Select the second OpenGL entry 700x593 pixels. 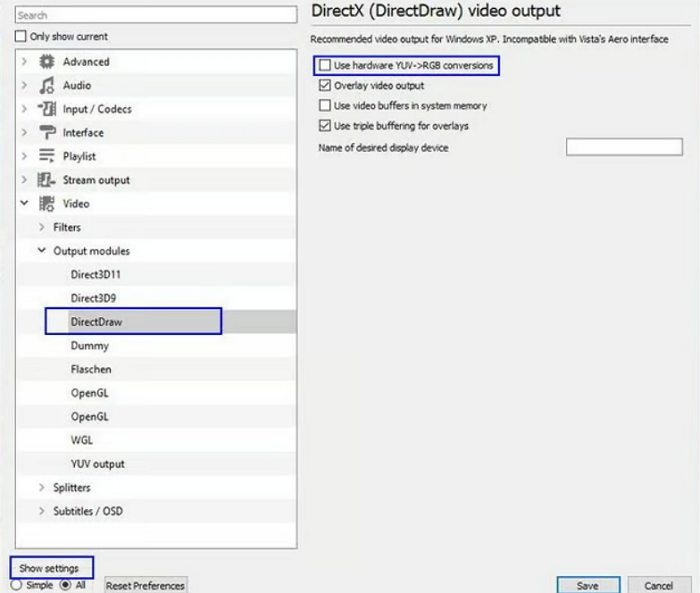90,417
